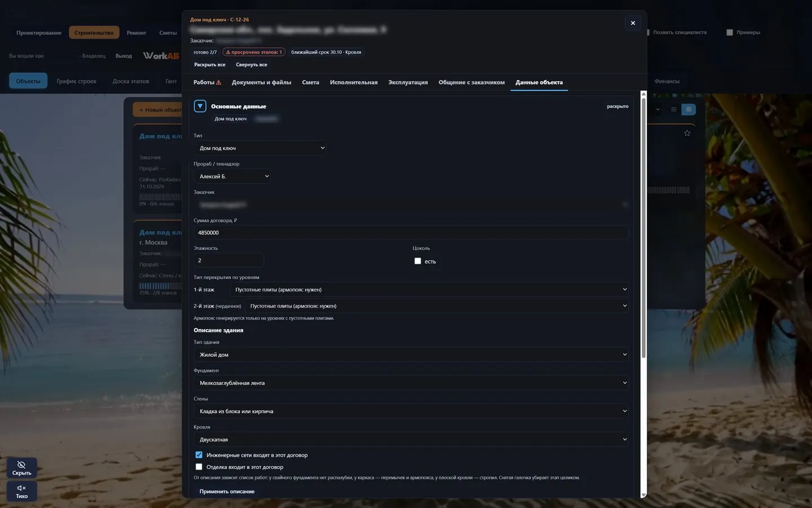
Task: Click the Сумма договора input field
Action: [x=411, y=233]
